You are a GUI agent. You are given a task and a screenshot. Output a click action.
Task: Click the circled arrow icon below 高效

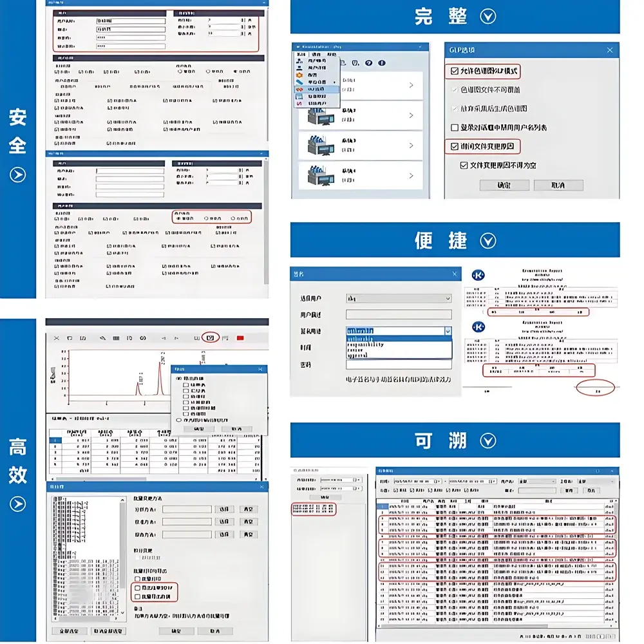point(17,504)
